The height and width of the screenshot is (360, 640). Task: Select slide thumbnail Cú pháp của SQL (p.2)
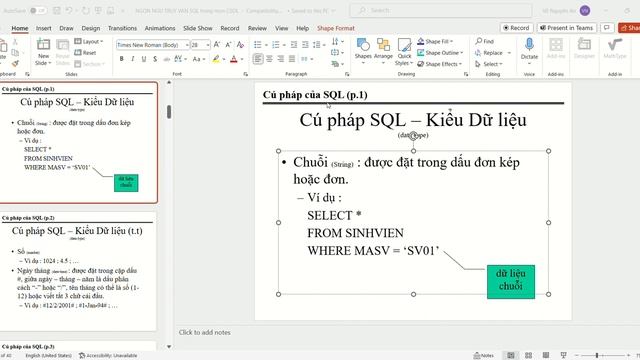[78, 271]
